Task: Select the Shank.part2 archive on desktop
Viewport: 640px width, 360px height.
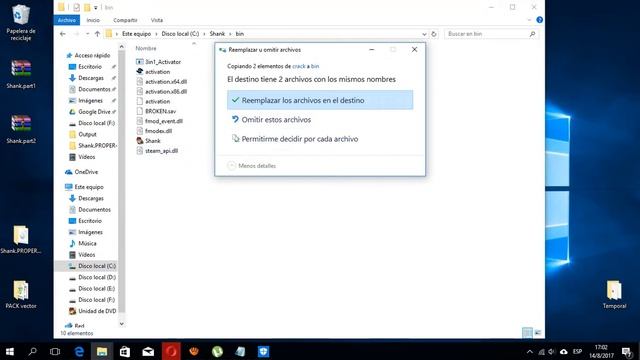Action: (x=21, y=129)
